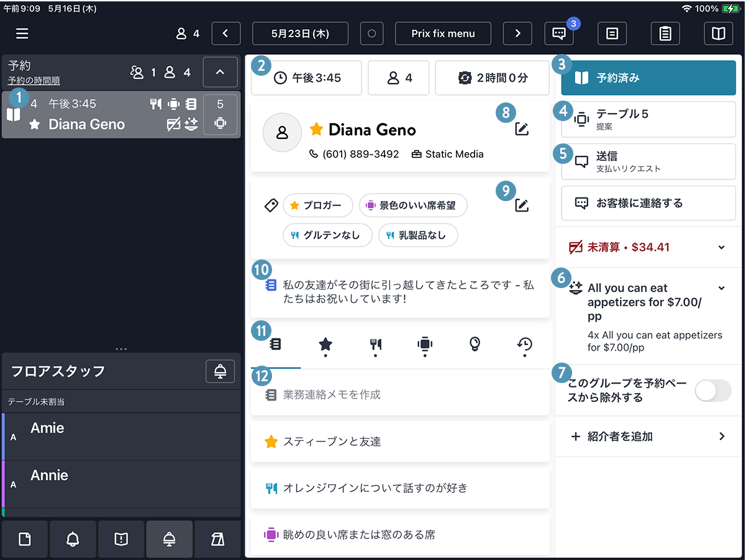This screenshot has height=560, width=746.
Task: Edit duration 2時間0分
Action: [x=493, y=78]
